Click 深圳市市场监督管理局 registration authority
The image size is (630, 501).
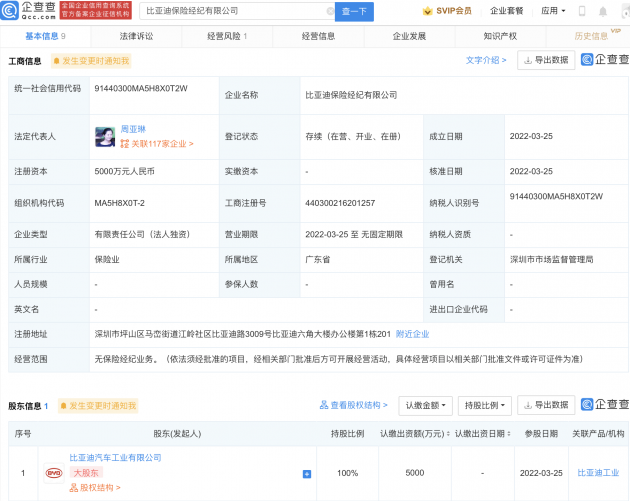[x=552, y=260]
